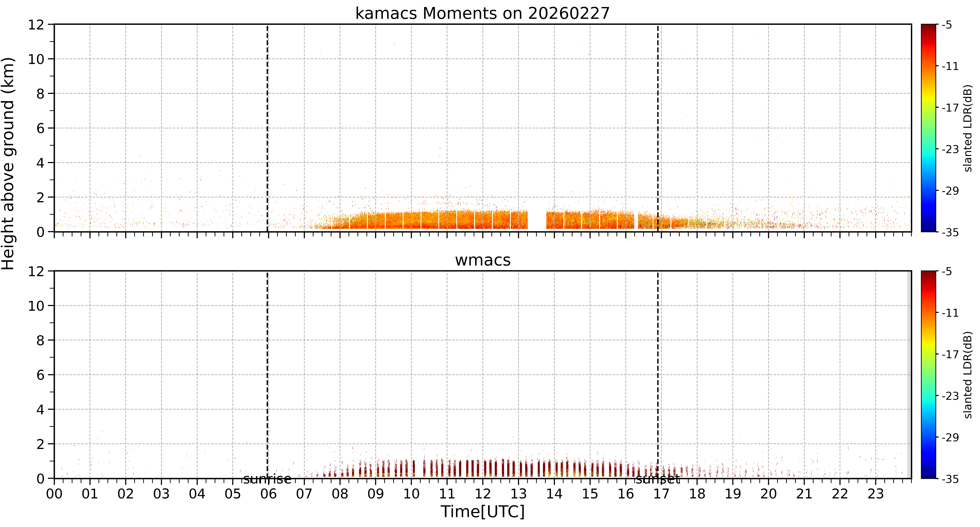Click the '05' time tick label
Viewport: 980px width, 527px height.
click(233, 494)
